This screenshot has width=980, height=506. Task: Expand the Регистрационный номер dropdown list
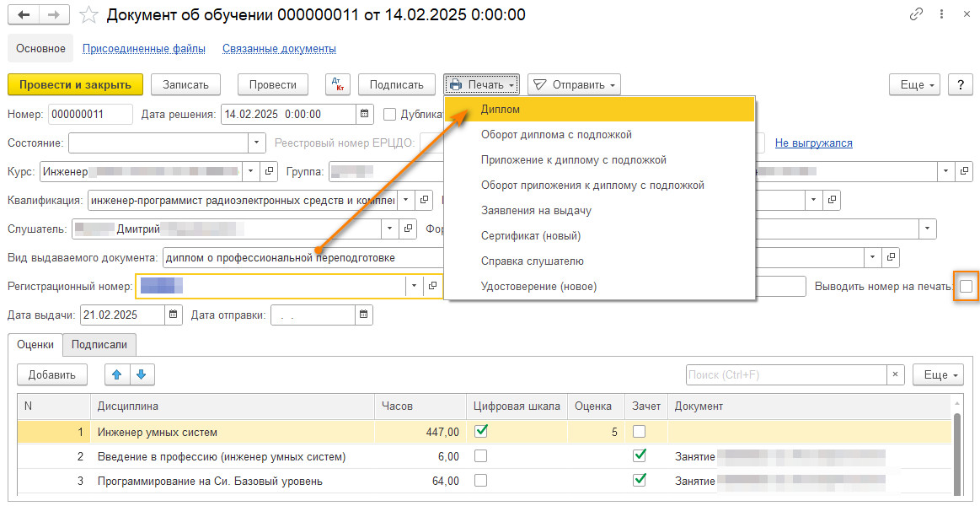pyautogui.click(x=414, y=287)
